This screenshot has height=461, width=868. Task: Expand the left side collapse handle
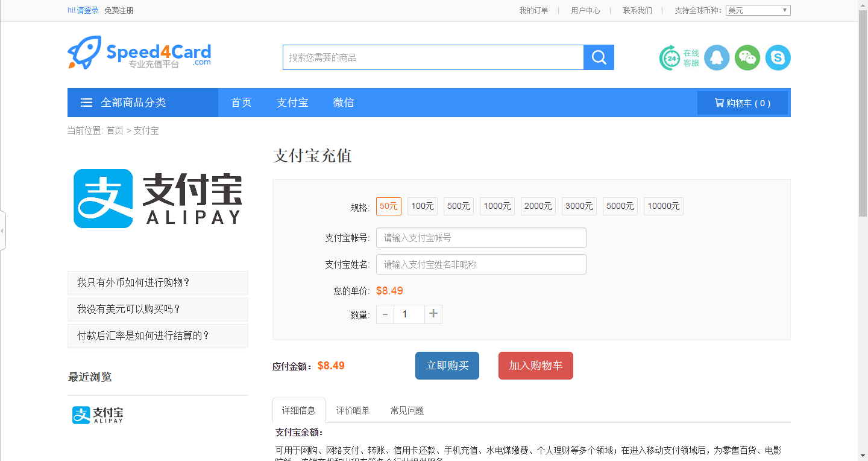pyautogui.click(x=2, y=230)
